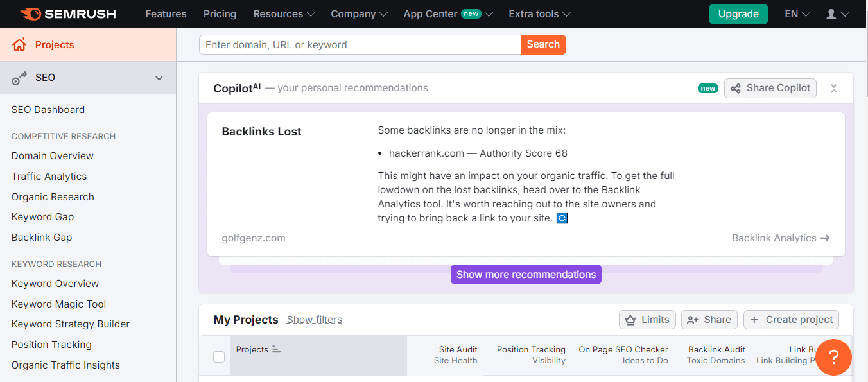The width and height of the screenshot is (868, 382).
Task: Click the Semrush logo icon
Action: coord(31,13)
